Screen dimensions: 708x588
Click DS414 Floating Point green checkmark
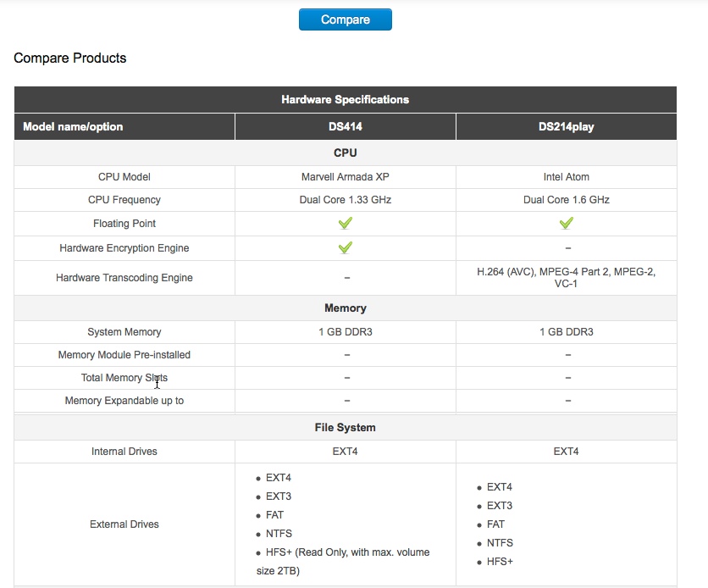point(345,223)
